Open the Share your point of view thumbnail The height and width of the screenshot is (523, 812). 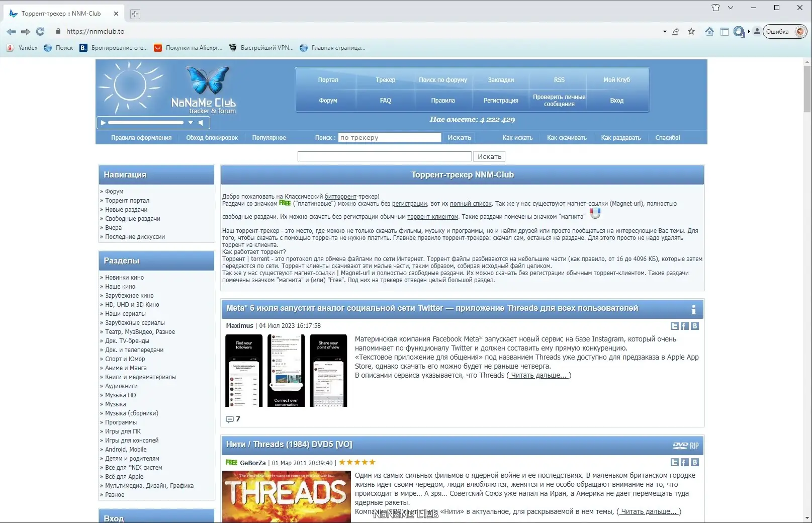tap(328, 371)
